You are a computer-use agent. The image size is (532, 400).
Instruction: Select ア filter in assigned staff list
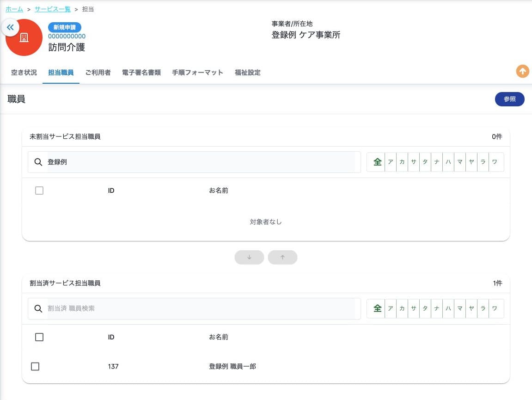(391, 308)
